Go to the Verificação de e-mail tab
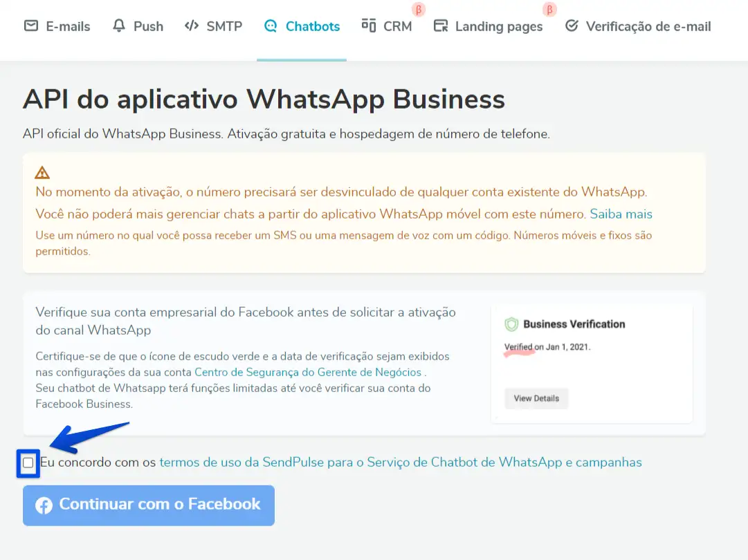 point(638,26)
